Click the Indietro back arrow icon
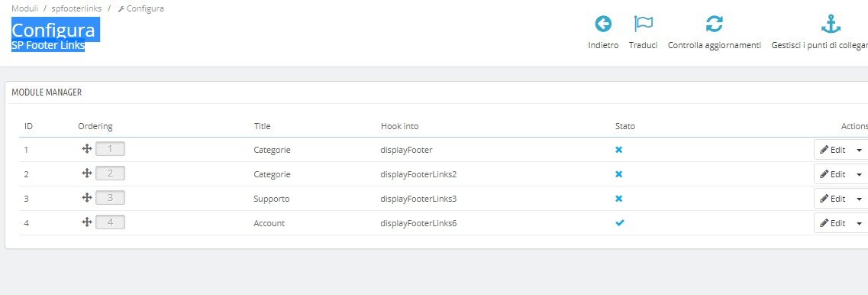 (x=603, y=24)
